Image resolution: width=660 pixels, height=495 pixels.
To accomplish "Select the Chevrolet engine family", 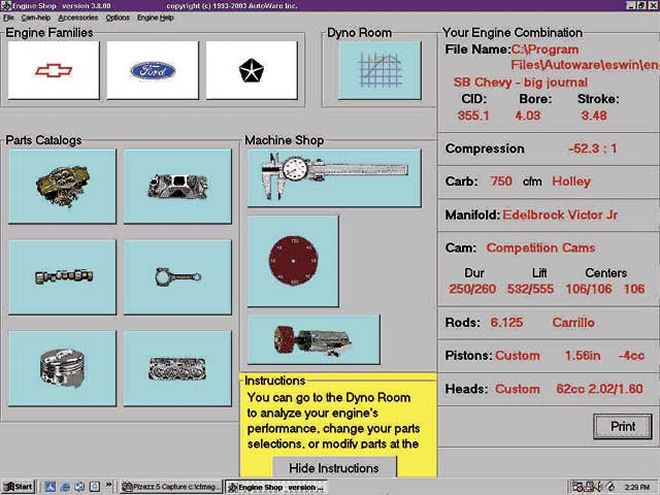I will 53,70.
